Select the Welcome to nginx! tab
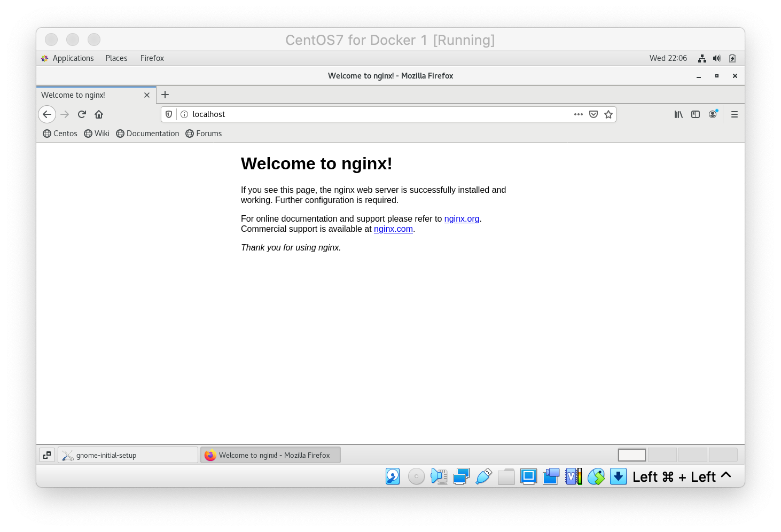The width and height of the screenshot is (781, 532). click(96, 95)
